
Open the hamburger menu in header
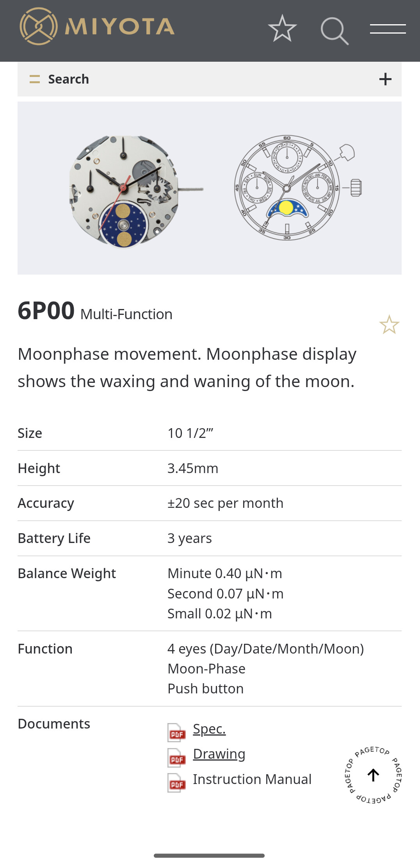coord(388,29)
